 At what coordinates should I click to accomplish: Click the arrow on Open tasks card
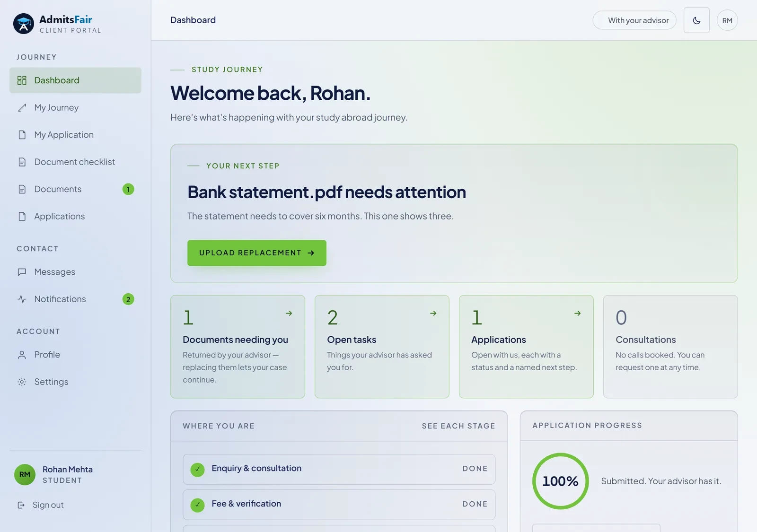point(433,313)
